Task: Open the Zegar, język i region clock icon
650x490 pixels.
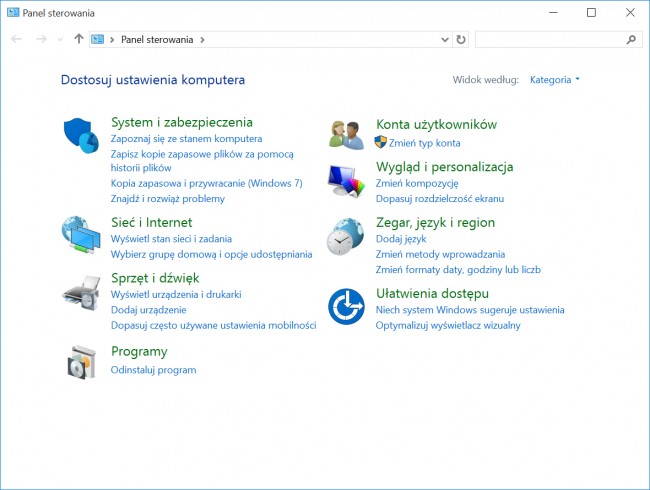Action: click(x=346, y=236)
